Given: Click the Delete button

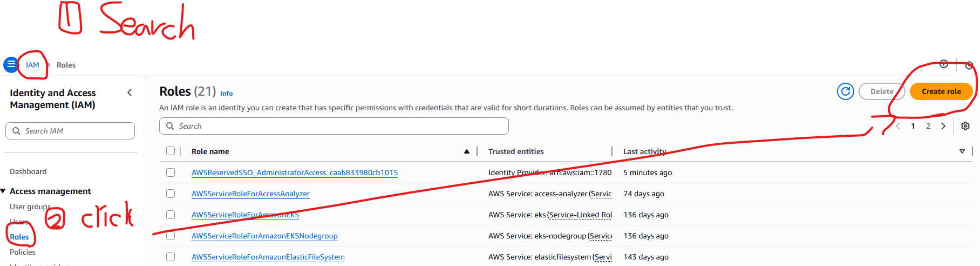Looking at the screenshot, I should click(x=882, y=91).
